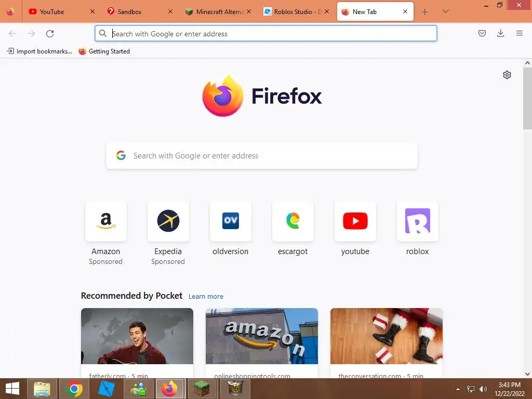Click Learn more about Pocket
This screenshot has width=532, height=399.
click(x=206, y=297)
